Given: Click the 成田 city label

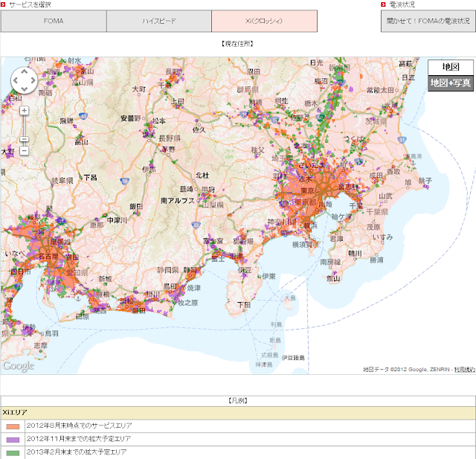Looking at the screenshot, I should point(376,176).
